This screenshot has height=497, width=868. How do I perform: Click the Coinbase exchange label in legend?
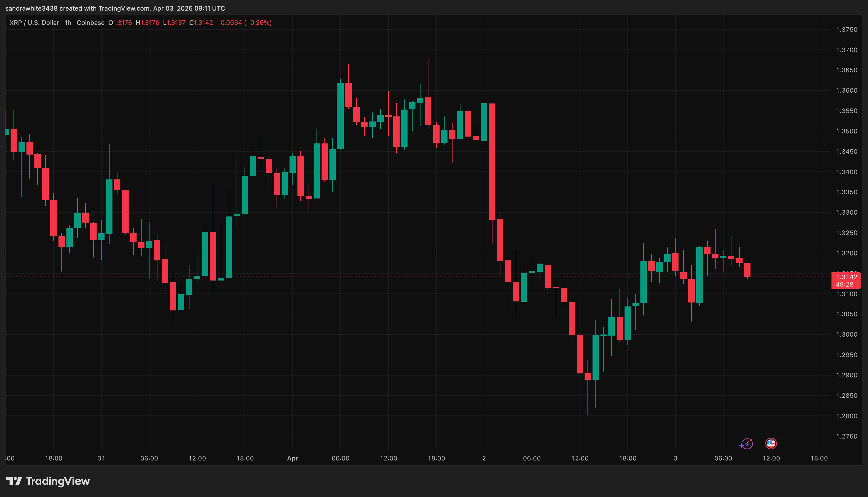pos(91,23)
